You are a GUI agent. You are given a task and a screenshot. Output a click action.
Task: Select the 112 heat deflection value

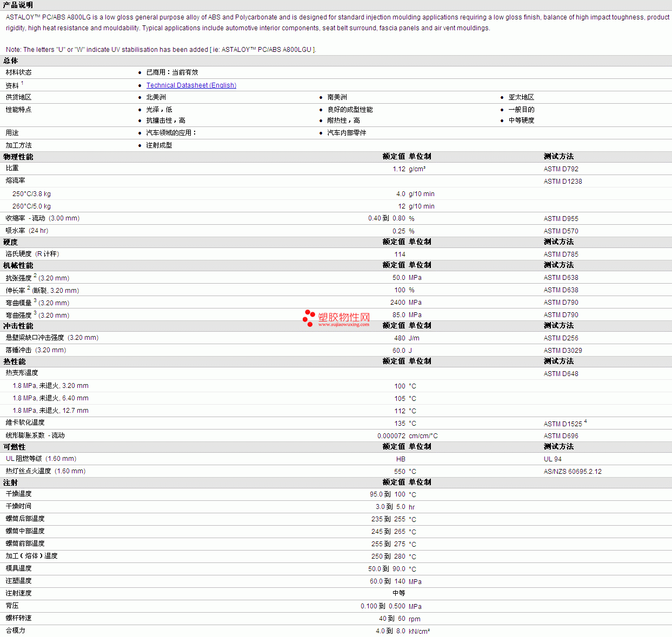pos(400,411)
